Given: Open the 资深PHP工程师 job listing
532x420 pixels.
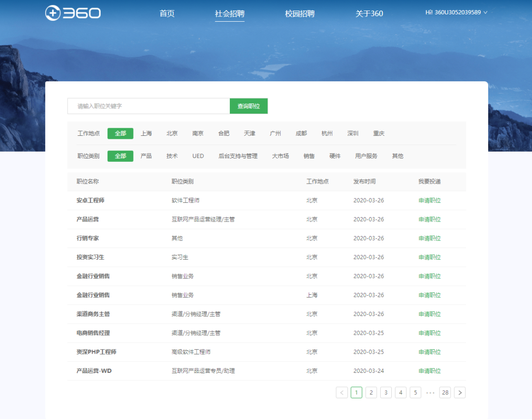Looking at the screenshot, I should (96, 352).
